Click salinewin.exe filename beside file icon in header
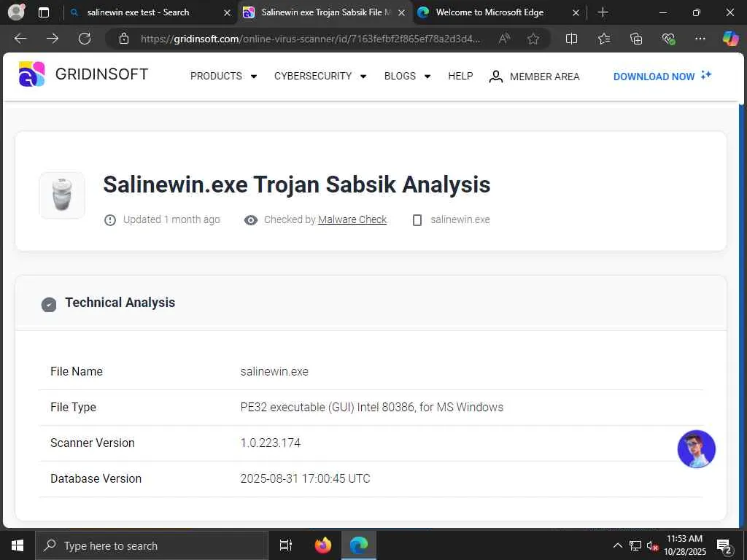 pos(460,219)
